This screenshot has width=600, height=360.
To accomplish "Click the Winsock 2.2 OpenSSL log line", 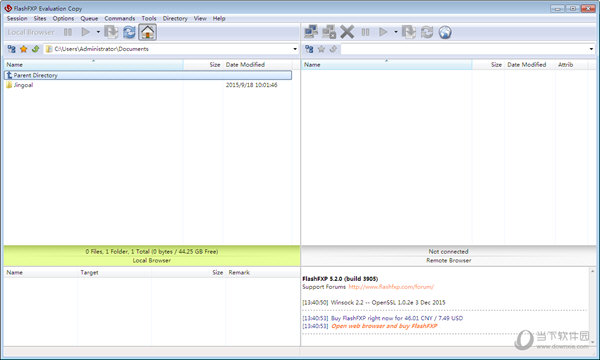I will coord(374,303).
